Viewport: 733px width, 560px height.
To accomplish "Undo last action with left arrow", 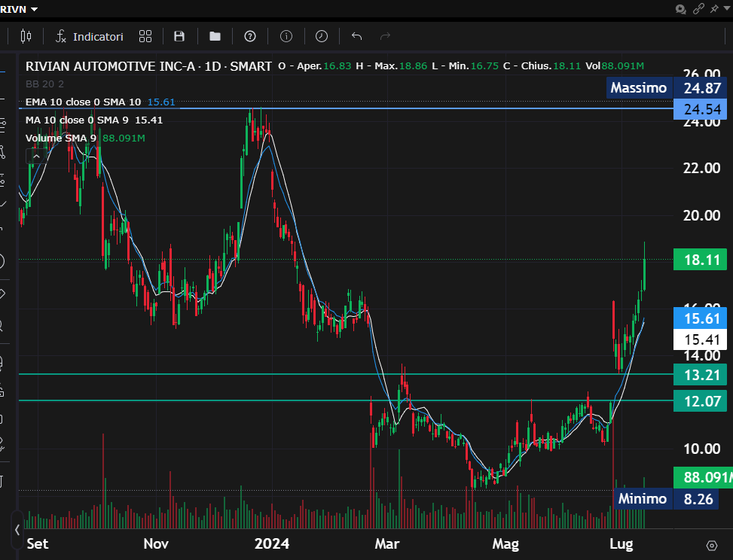I will tap(357, 36).
